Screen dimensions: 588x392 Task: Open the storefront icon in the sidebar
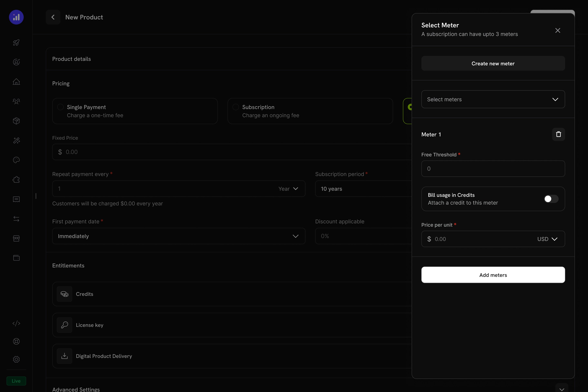pyautogui.click(x=16, y=238)
